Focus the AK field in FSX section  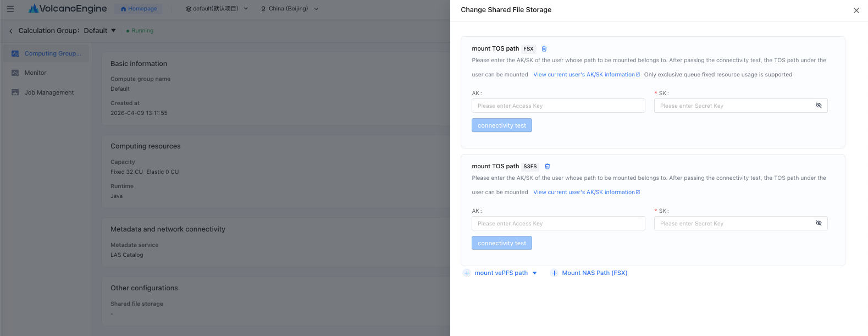pyautogui.click(x=559, y=106)
